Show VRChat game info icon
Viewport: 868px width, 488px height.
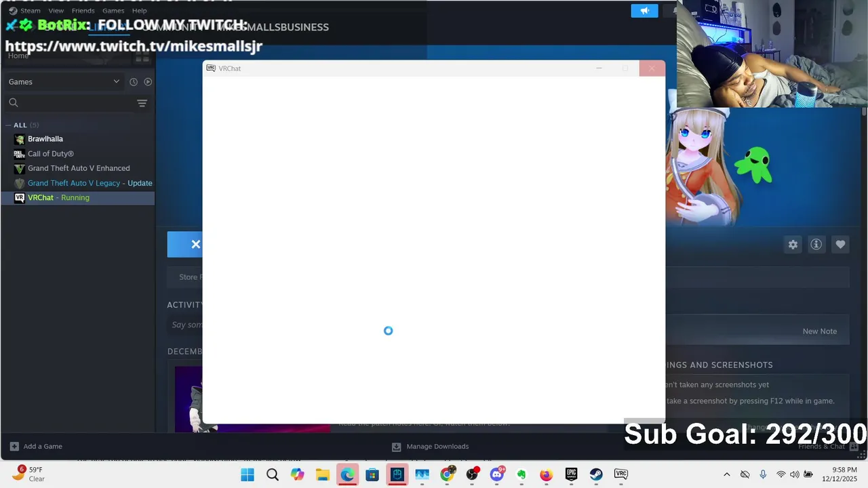click(816, 245)
